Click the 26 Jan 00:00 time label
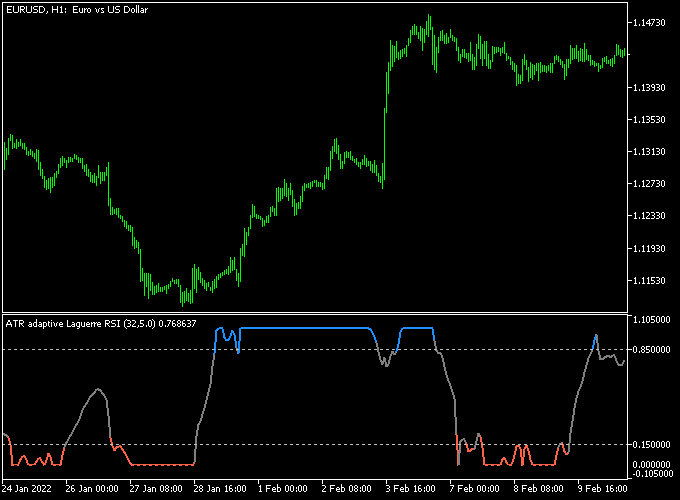Image resolution: width=680 pixels, height=500 pixels. [92, 489]
